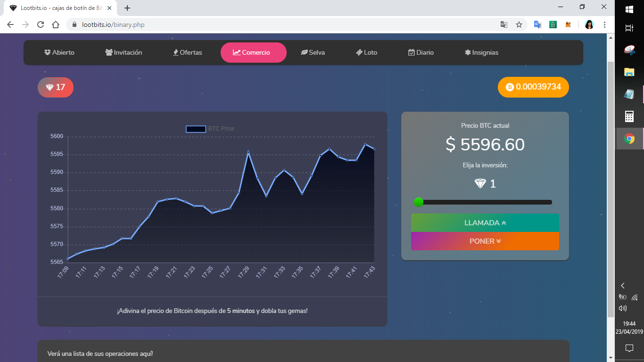Open the green padlock extension
Screen dimensions: 644x362
(x=553, y=25)
